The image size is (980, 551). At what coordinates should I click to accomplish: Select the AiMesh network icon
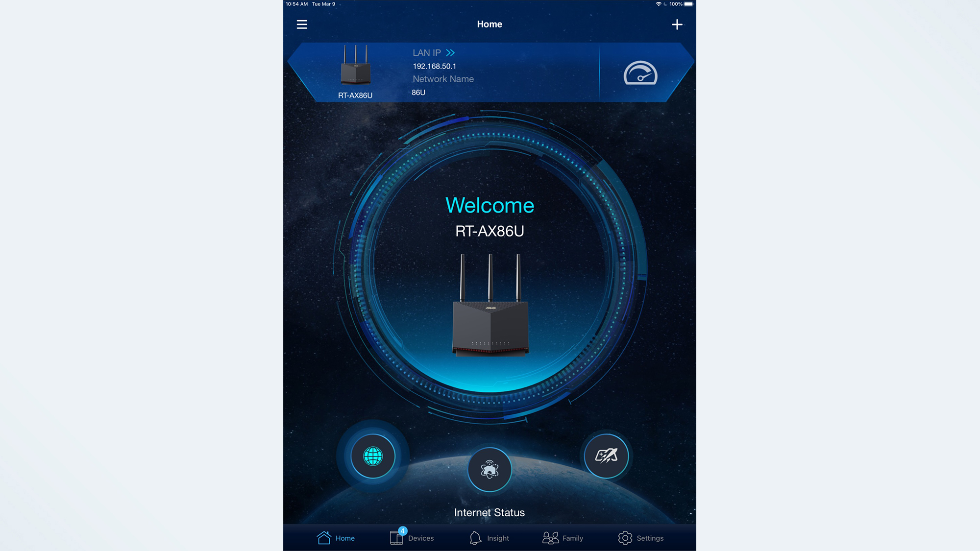click(489, 470)
